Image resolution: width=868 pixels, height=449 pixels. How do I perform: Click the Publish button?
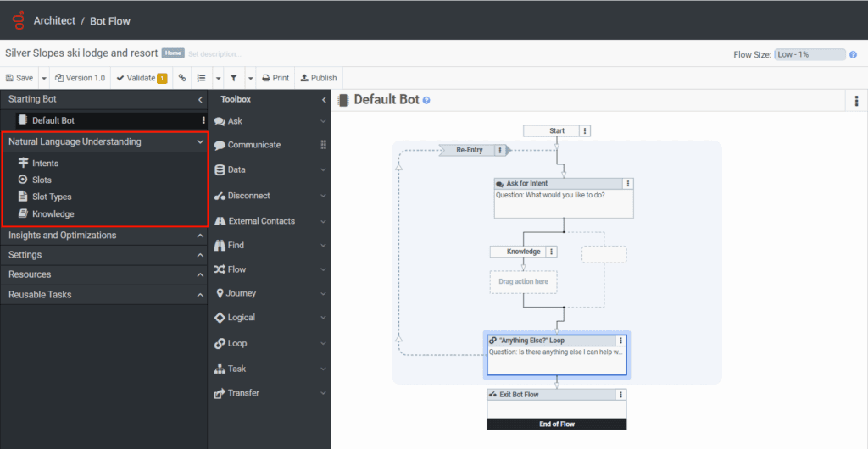[x=319, y=78]
